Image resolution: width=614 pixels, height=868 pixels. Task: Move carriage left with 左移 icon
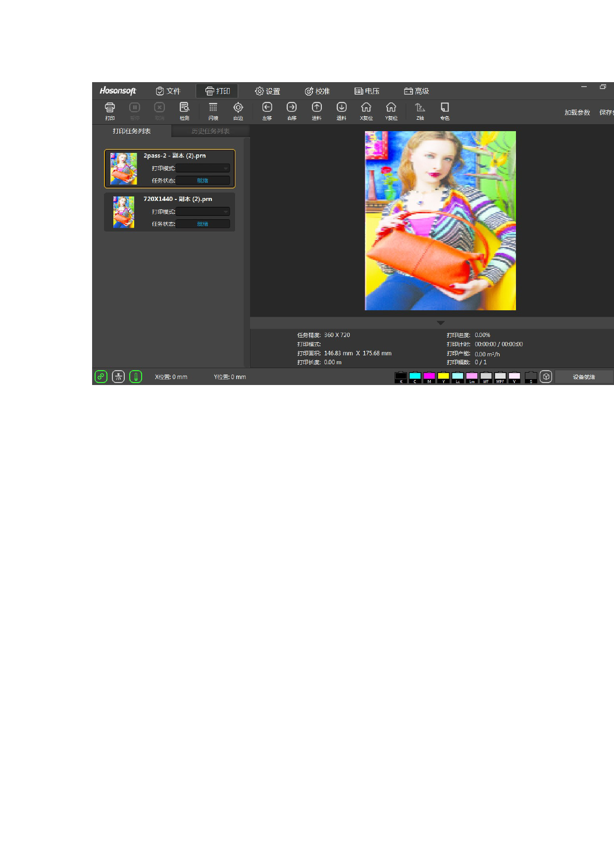(267, 111)
